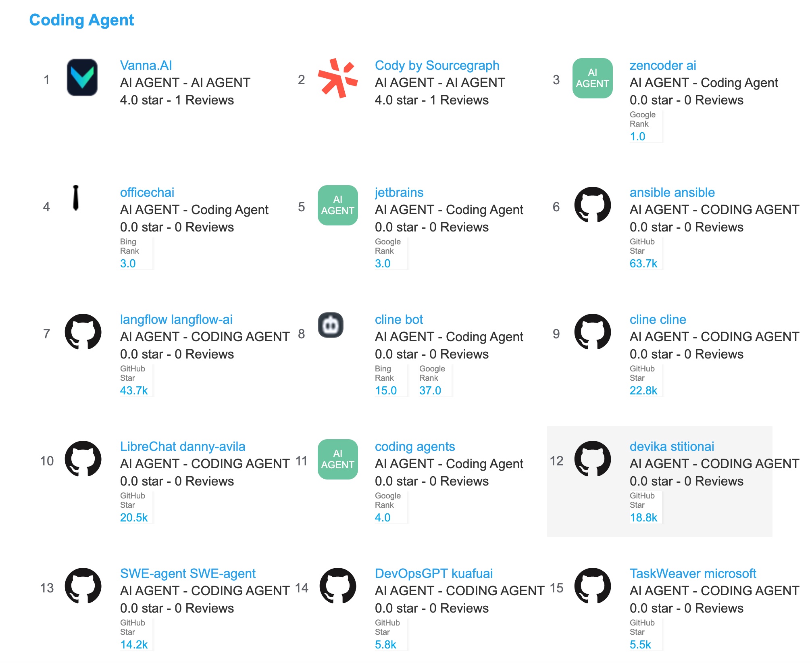Click SWE-agent GitHub Star value 14.2k
This screenshot has height=663, width=812.
click(x=134, y=644)
